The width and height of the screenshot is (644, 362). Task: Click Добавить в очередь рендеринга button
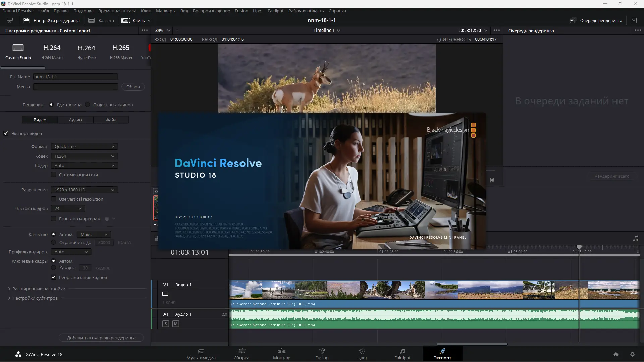click(x=101, y=338)
